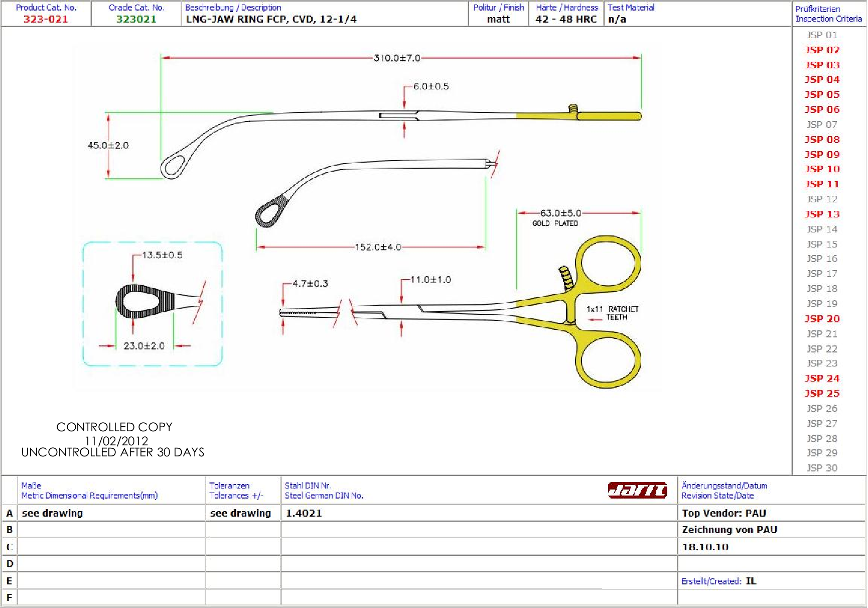Click steel DIN number 1.4021 cell

(304, 513)
